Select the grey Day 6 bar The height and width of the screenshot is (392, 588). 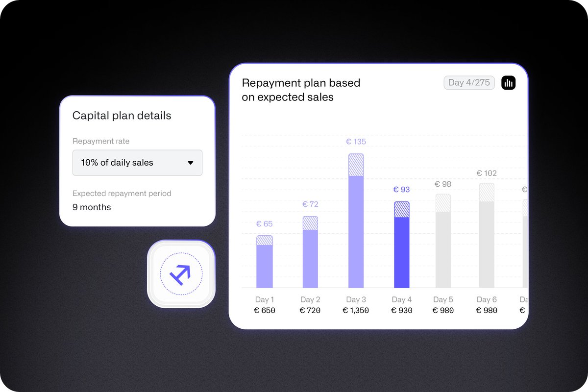[x=487, y=236]
